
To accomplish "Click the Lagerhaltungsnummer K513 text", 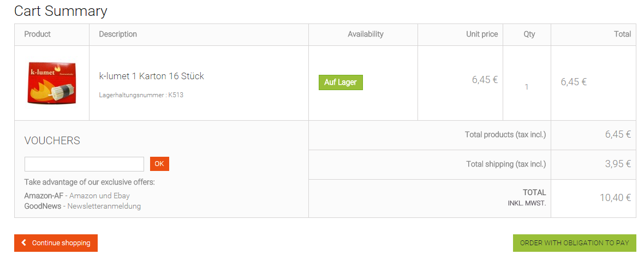I will pos(141,95).
